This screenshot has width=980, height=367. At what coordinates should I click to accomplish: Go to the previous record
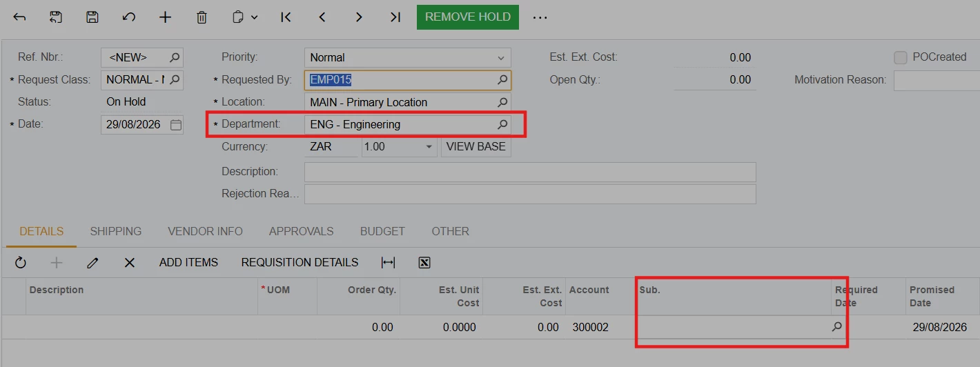click(322, 17)
